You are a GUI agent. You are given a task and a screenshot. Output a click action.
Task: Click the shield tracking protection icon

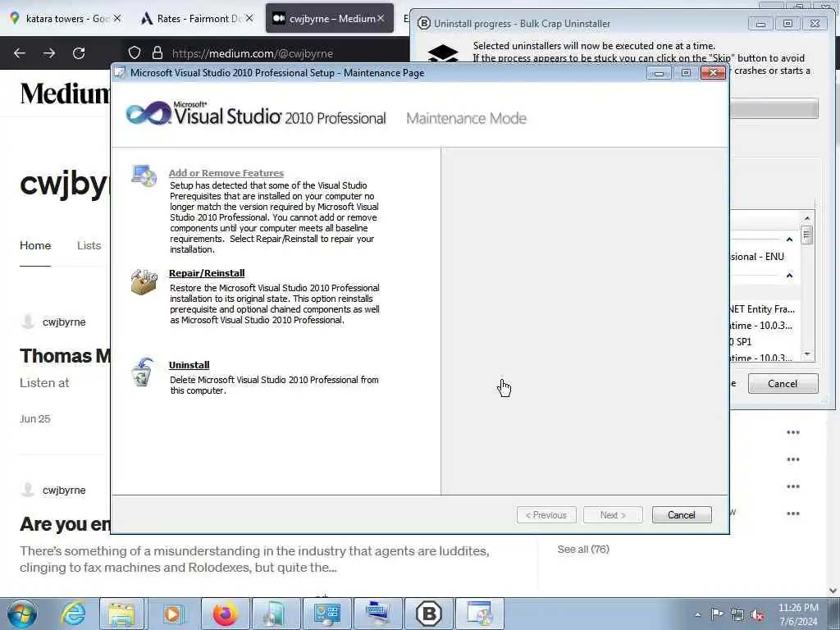click(x=135, y=53)
